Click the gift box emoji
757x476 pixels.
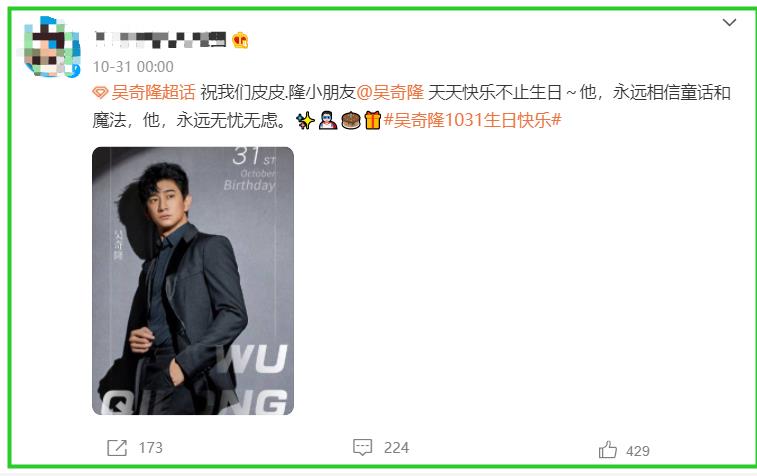[372, 120]
